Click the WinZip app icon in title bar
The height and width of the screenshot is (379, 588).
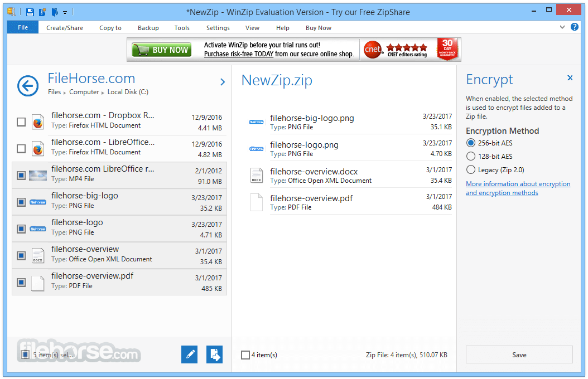coord(12,12)
